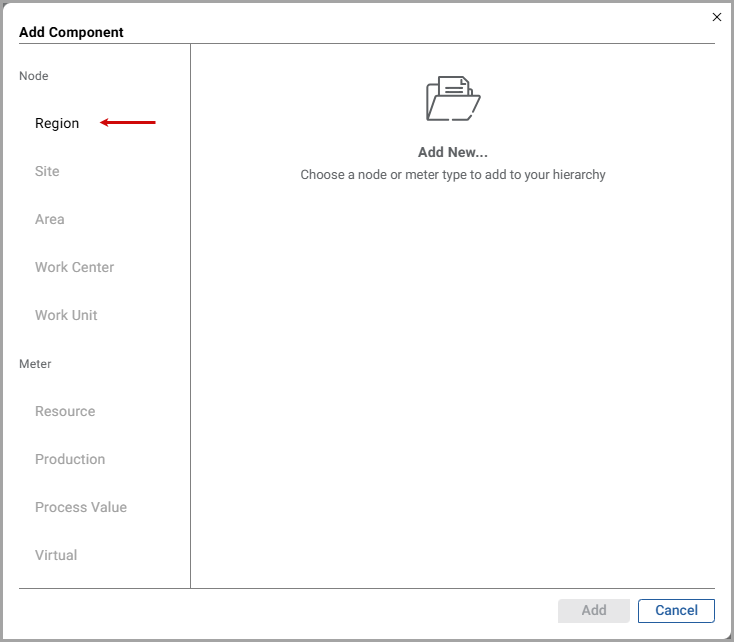Choose the Work Unit node
The height and width of the screenshot is (642, 734).
point(66,315)
